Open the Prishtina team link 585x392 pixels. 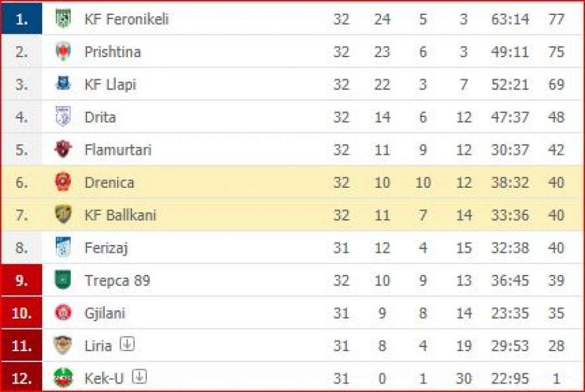(112, 52)
